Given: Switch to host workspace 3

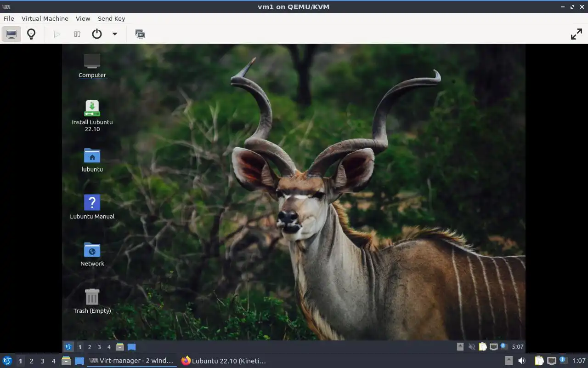Looking at the screenshot, I should click(42, 361).
